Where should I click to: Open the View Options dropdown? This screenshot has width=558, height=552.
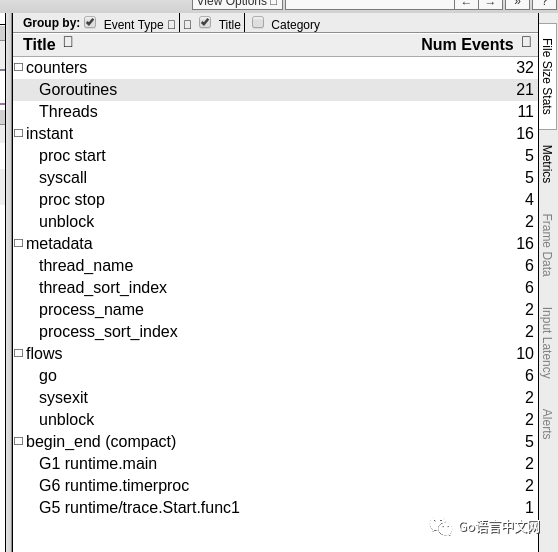coord(237,4)
